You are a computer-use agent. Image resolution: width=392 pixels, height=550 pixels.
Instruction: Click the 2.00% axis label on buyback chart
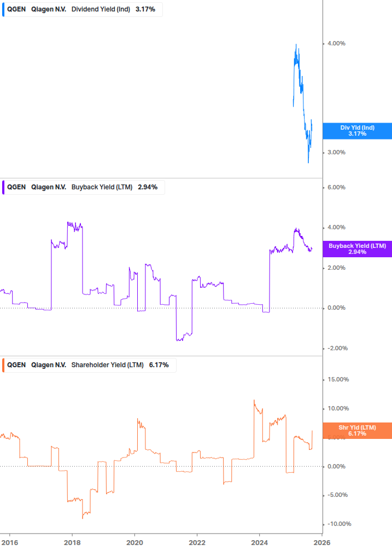pos(336,268)
